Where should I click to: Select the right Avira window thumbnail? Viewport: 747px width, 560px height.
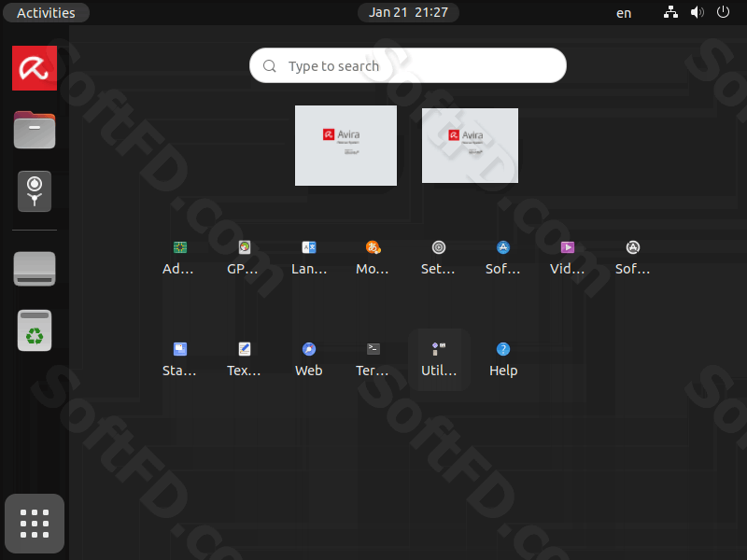click(x=471, y=146)
